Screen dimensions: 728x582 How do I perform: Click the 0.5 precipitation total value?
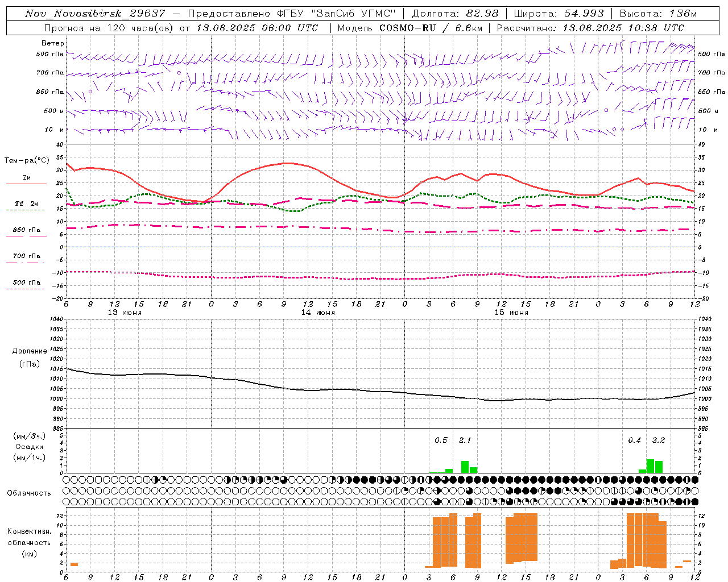pos(441,440)
